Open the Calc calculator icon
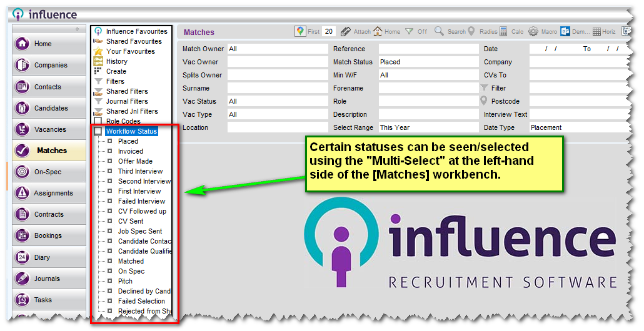The width and height of the screenshot is (644, 331). [x=503, y=32]
